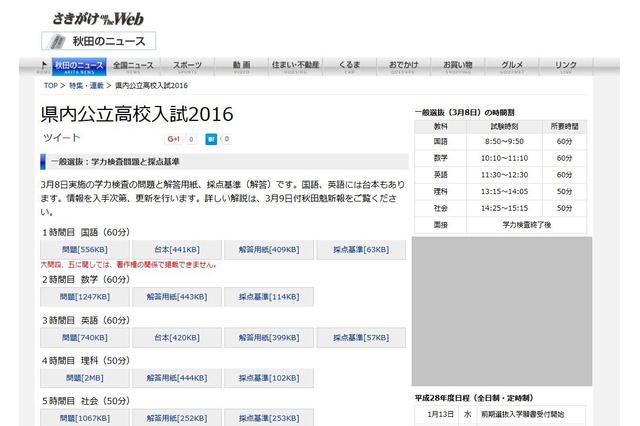Download 国語 問題[556KB]

point(85,250)
